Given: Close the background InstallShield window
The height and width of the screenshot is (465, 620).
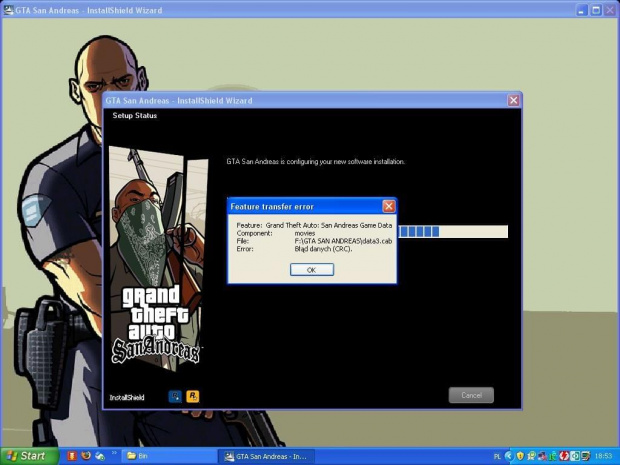Looking at the screenshot, I should 610,10.
